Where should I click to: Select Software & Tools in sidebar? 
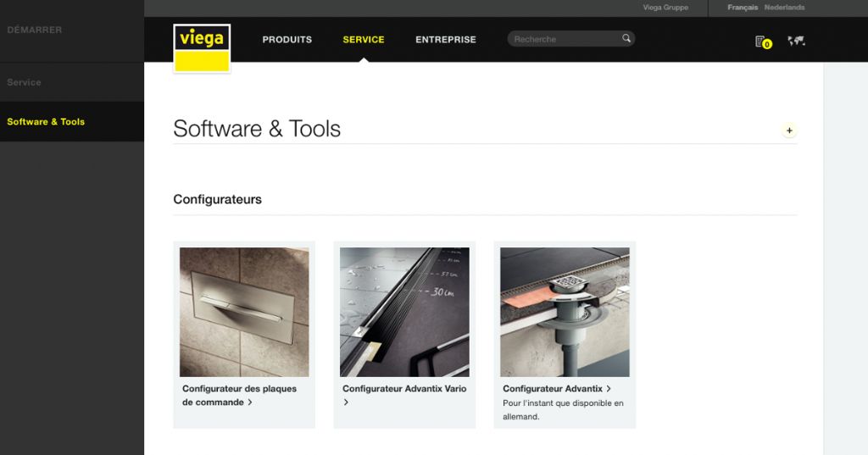(x=46, y=122)
